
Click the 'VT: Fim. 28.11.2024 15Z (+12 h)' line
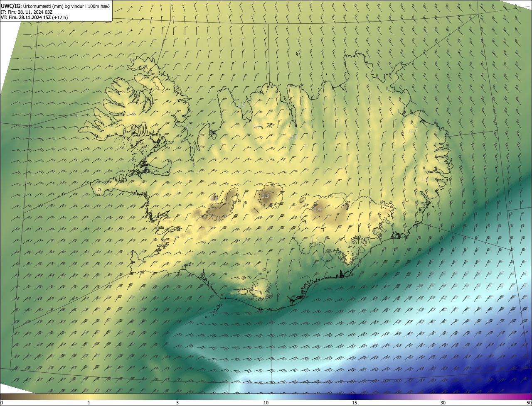34,17
